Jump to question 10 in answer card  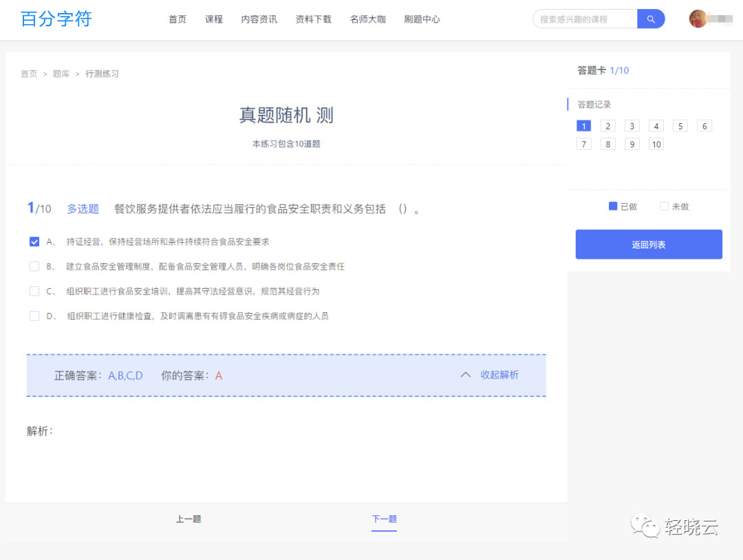656,144
